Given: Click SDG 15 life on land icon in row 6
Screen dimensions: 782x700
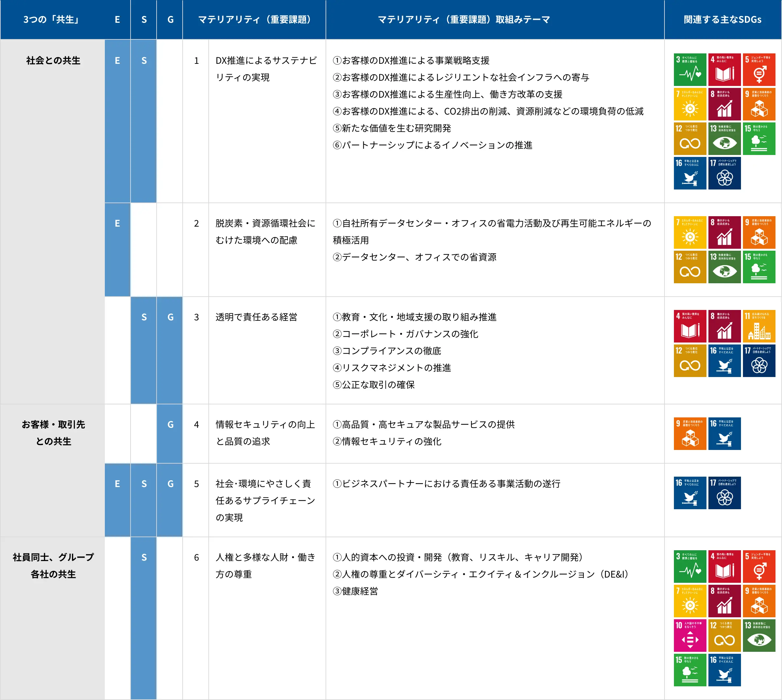Looking at the screenshot, I should (690, 670).
